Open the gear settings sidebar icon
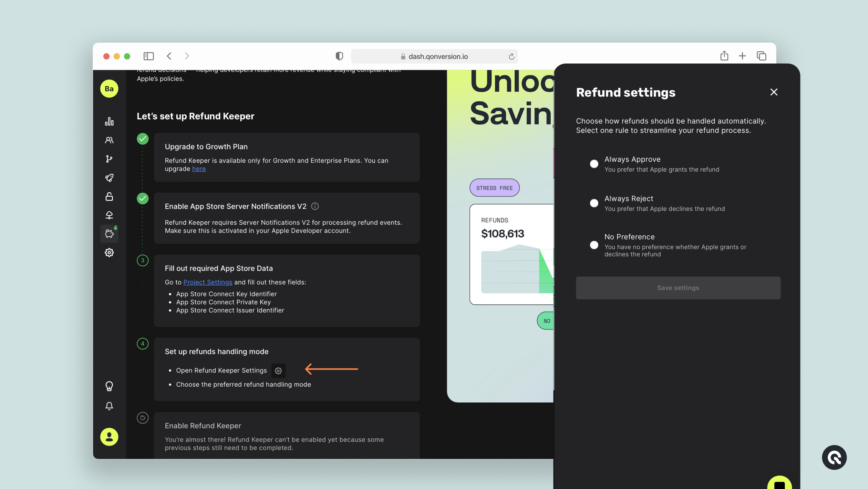This screenshot has width=868, height=489. click(x=109, y=253)
